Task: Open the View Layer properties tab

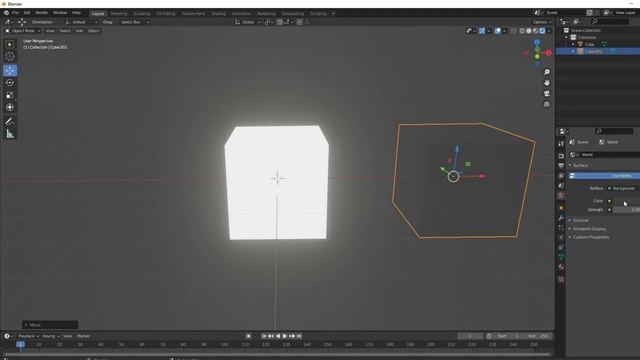Action: pyautogui.click(x=561, y=176)
